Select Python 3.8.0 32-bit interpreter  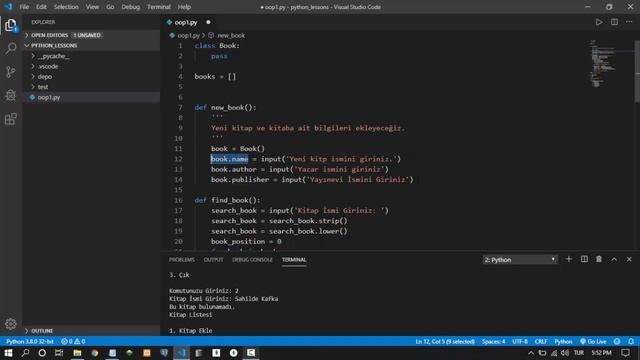tap(30, 341)
